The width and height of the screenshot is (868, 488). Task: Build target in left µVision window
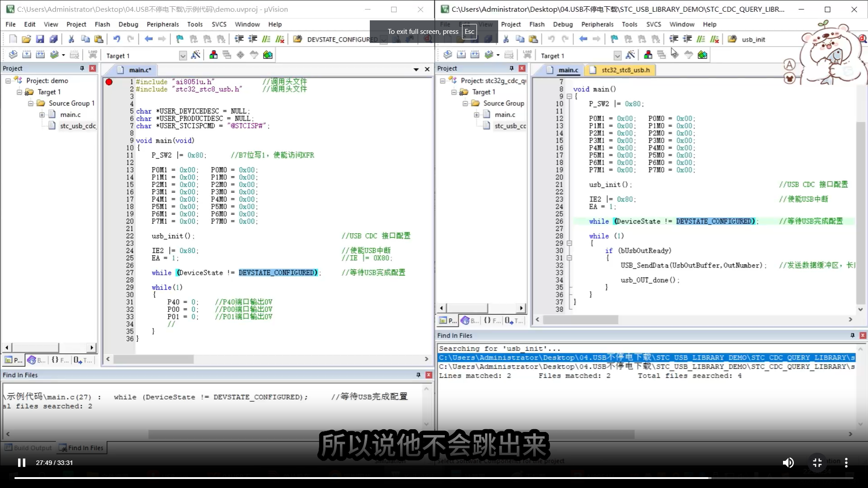27,55
